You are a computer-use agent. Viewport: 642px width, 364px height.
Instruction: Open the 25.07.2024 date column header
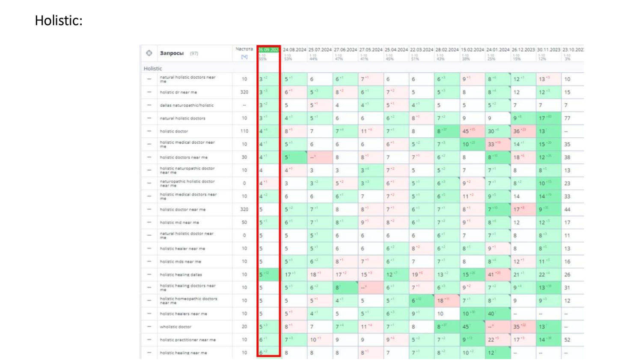coord(320,50)
